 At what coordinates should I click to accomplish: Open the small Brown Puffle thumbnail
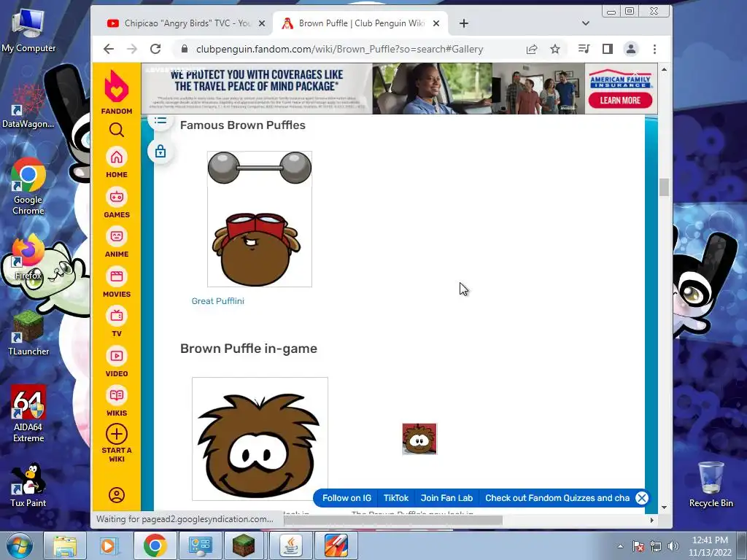click(419, 439)
